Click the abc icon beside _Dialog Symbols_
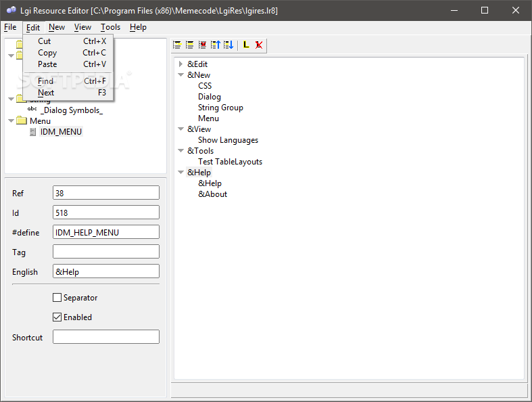This screenshot has width=532, height=402. coord(32,109)
